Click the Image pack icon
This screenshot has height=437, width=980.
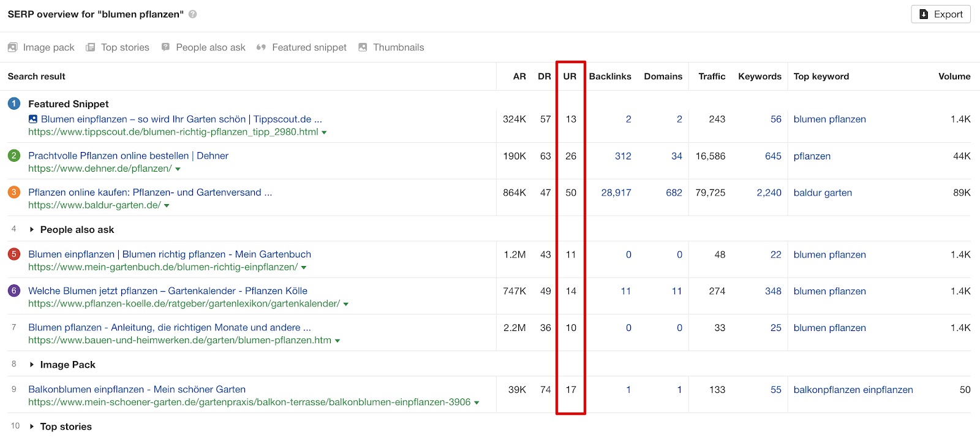coord(12,47)
